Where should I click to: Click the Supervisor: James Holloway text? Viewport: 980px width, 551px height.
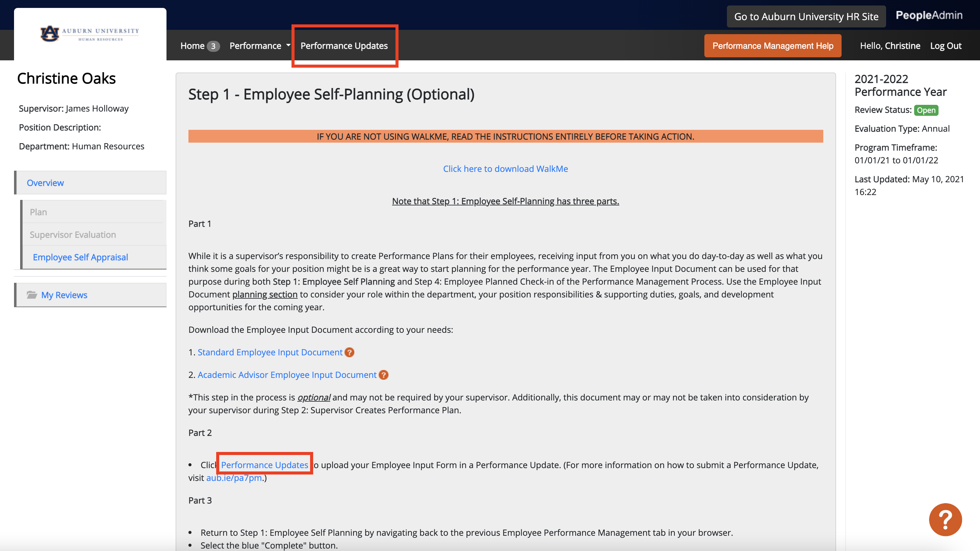74,108
